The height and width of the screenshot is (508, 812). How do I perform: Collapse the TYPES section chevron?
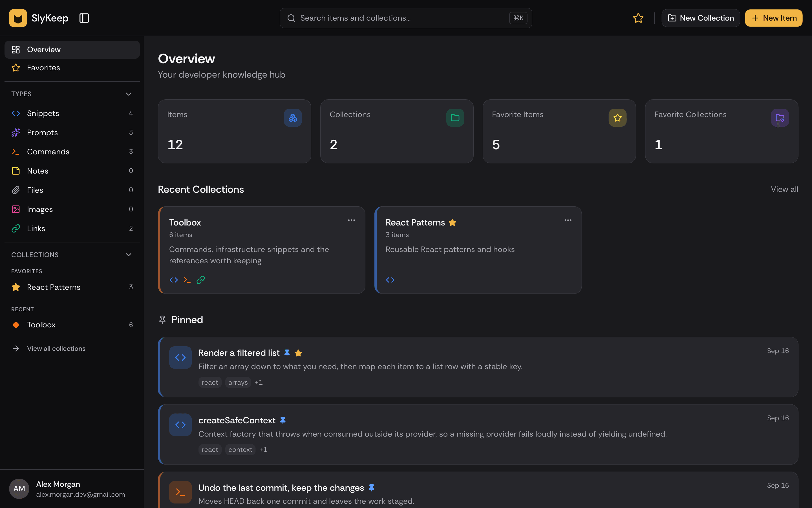point(129,94)
